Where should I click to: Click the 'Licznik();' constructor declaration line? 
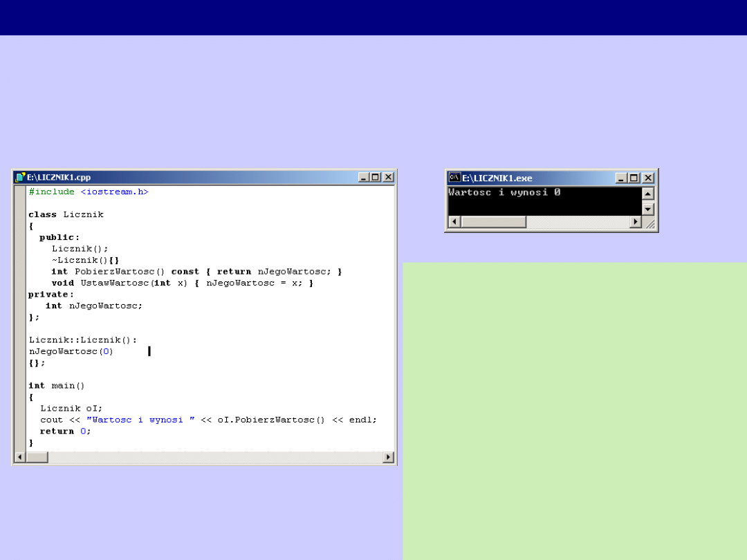coord(80,249)
